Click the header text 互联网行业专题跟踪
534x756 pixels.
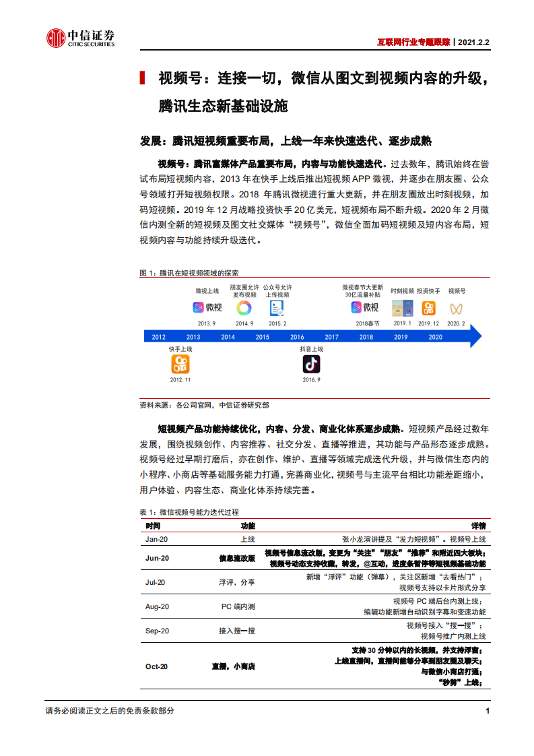[x=413, y=42]
